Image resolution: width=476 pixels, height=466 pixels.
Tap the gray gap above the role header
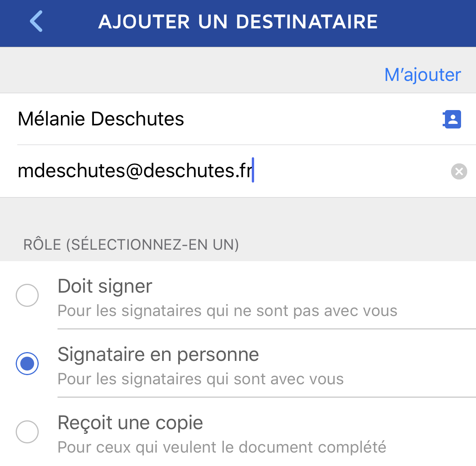click(x=238, y=215)
